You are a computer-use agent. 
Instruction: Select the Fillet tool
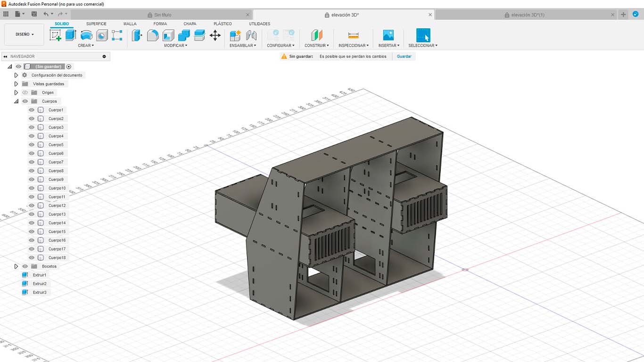coord(153,35)
